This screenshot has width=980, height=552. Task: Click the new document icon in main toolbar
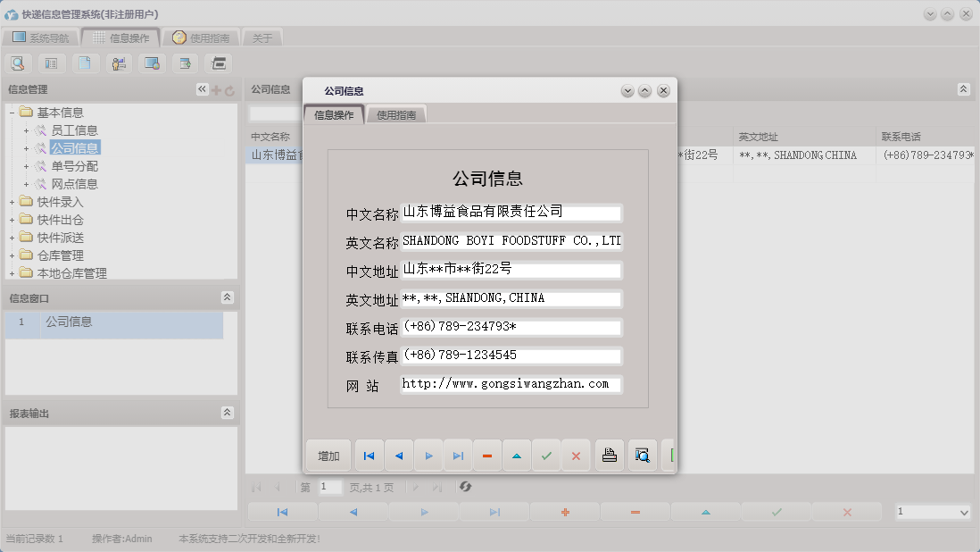pos(84,63)
